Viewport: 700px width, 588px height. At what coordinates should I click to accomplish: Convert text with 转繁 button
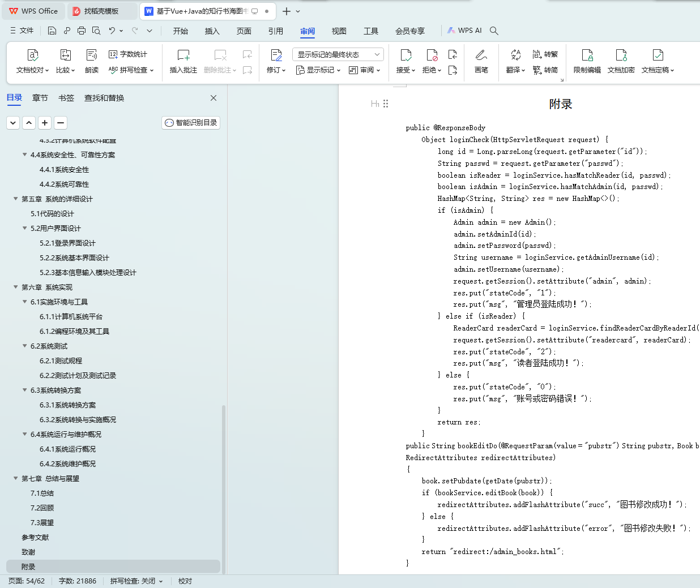coord(545,54)
